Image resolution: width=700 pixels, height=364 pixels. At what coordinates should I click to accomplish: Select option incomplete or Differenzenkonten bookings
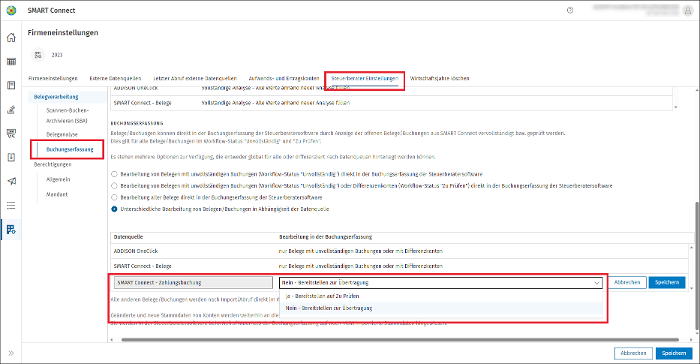[x=114, y=186]
